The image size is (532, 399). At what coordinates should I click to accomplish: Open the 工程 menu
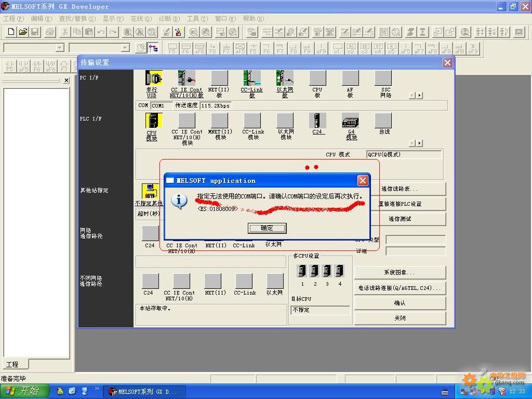(x=13, y=18)
